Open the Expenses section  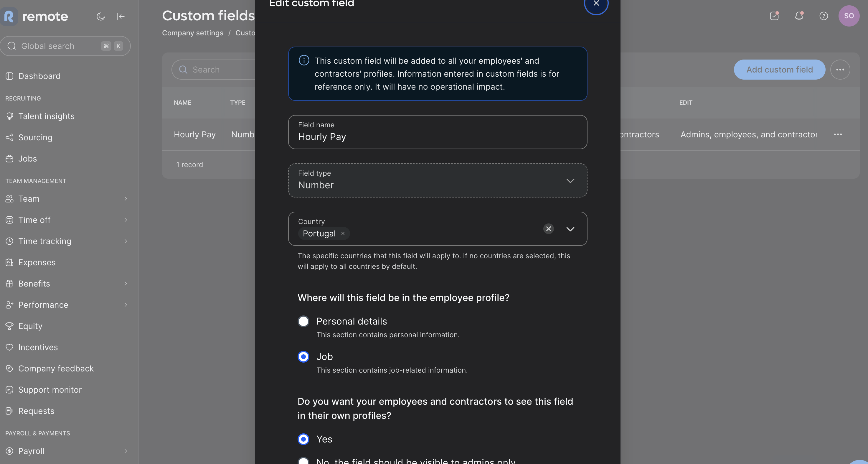(37, 262)
